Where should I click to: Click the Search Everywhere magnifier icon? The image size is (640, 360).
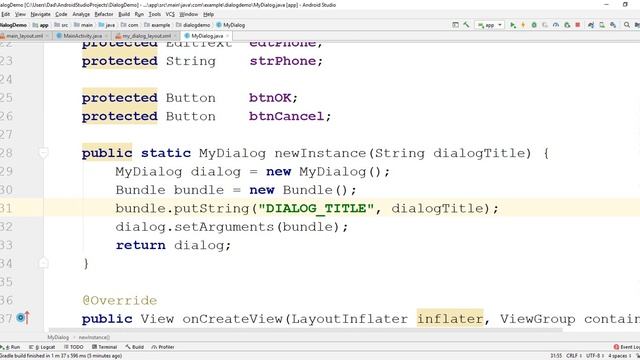pyautogui.click(x=627, y=25)
